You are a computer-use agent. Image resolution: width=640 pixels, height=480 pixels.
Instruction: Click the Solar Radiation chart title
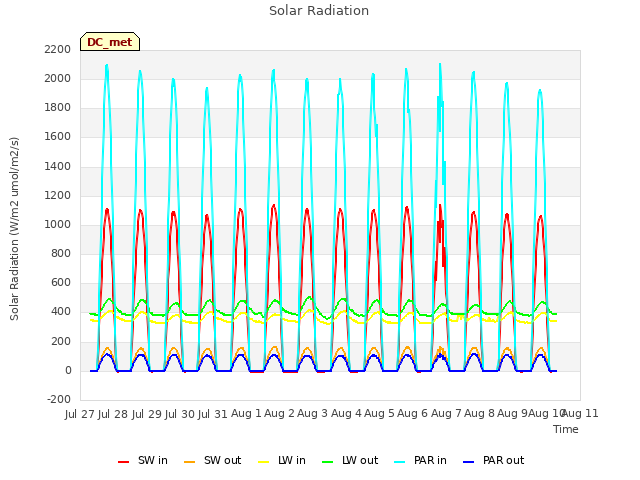[x=319, y=11]
